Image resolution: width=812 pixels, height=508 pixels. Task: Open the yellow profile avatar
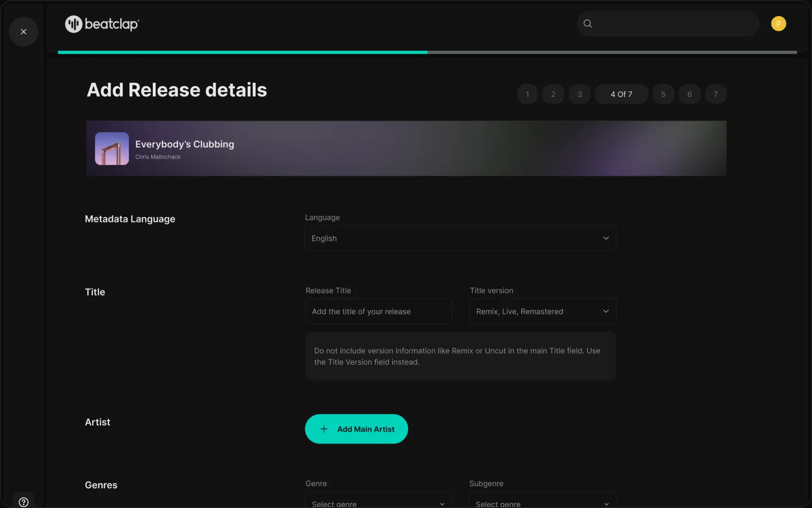(778, 23)
